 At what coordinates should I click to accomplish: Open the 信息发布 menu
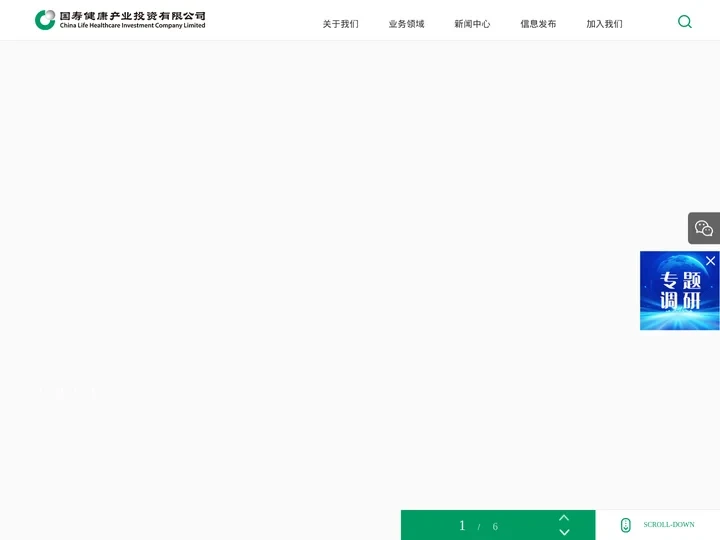point(538,24)
